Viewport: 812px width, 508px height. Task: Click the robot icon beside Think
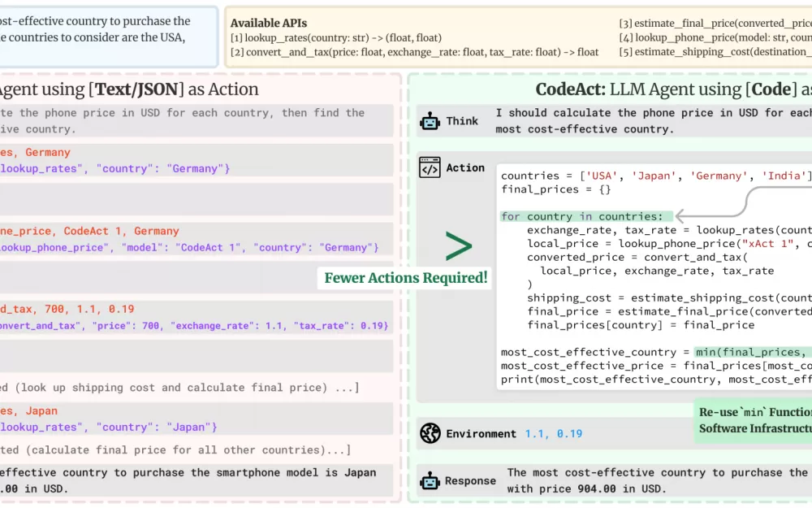[x=430, y=121]
